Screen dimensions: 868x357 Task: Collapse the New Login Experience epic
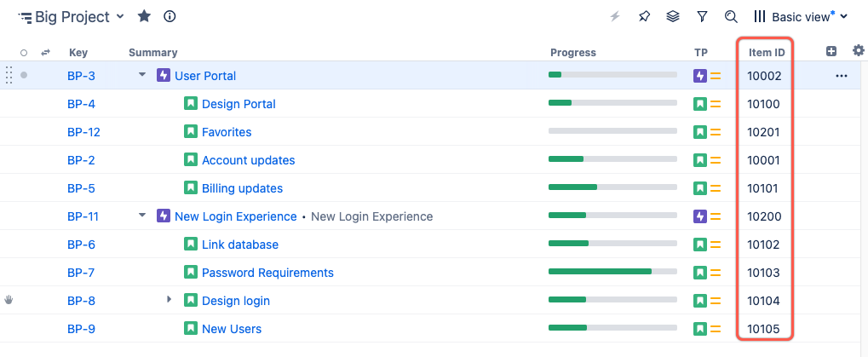(142, 216)
